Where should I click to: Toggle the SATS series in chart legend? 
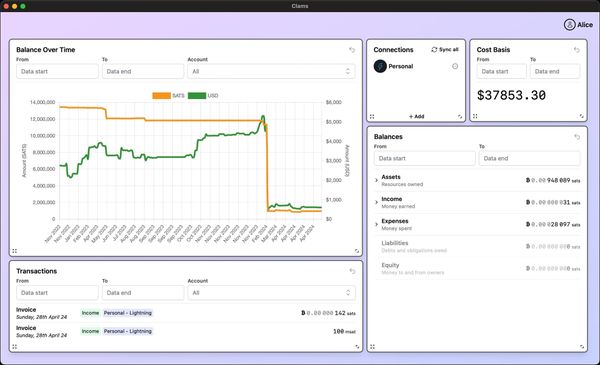click(x=168, y=96)
